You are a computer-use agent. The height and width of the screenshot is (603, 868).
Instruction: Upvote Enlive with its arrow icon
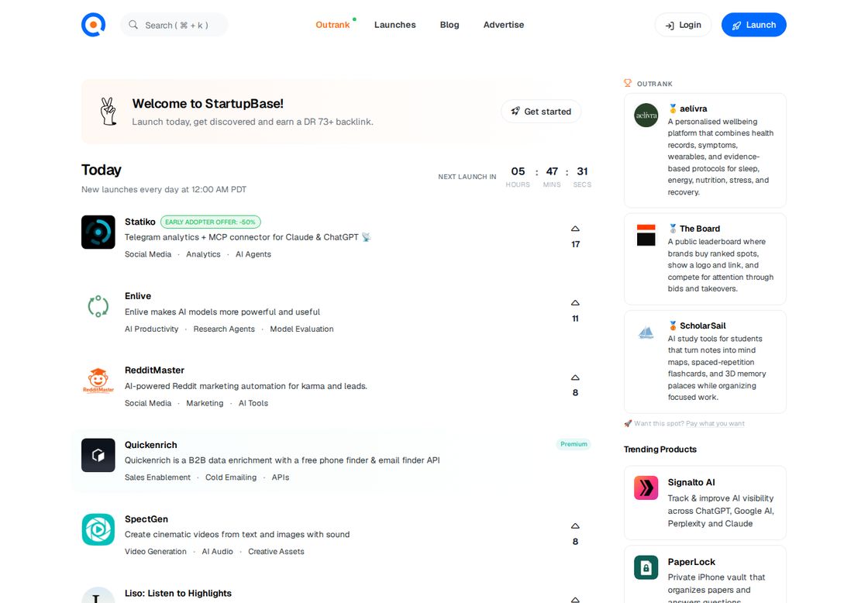(575, 303)
